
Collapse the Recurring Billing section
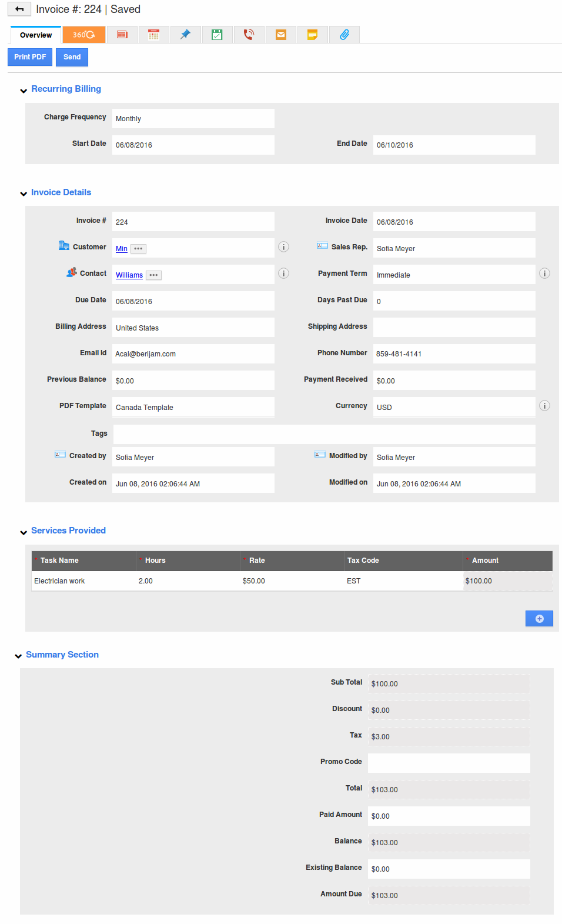pos(24,91)
